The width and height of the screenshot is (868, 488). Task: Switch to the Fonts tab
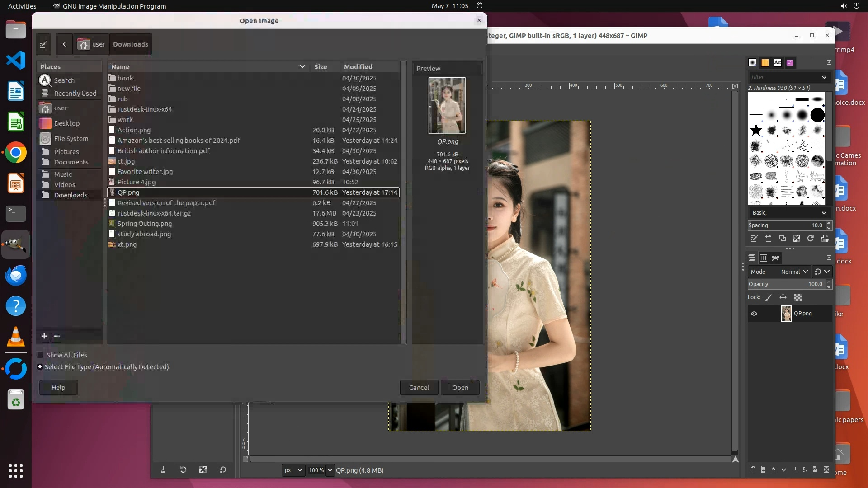pyautogui.click(x=778, y=63)
